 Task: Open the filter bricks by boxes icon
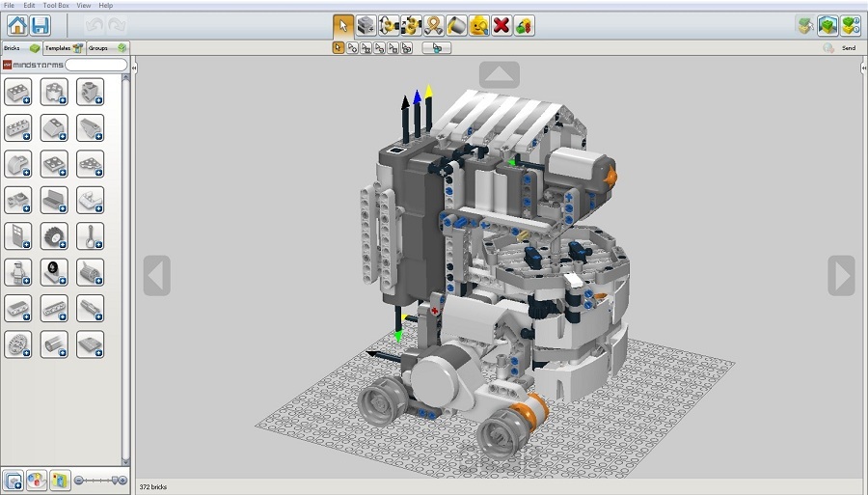tap(61, 481)
